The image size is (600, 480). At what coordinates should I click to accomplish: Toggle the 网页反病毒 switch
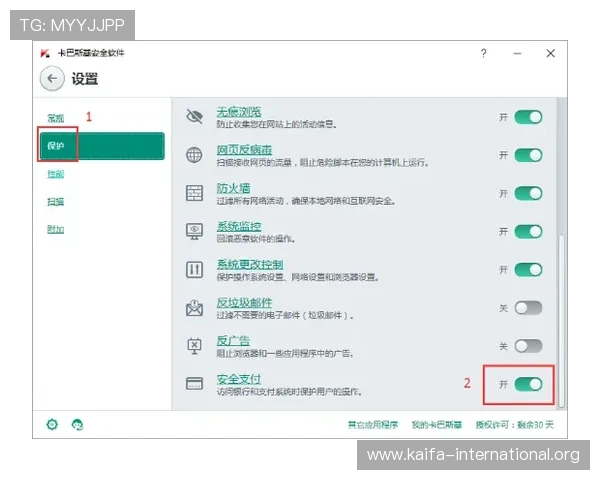coord(528,155)
